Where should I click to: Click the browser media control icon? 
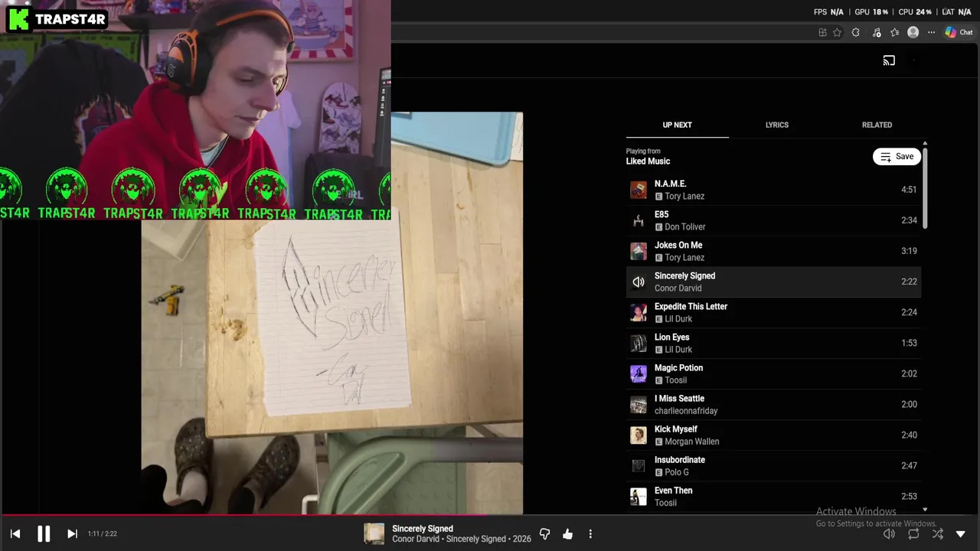[x=877, y=32]
